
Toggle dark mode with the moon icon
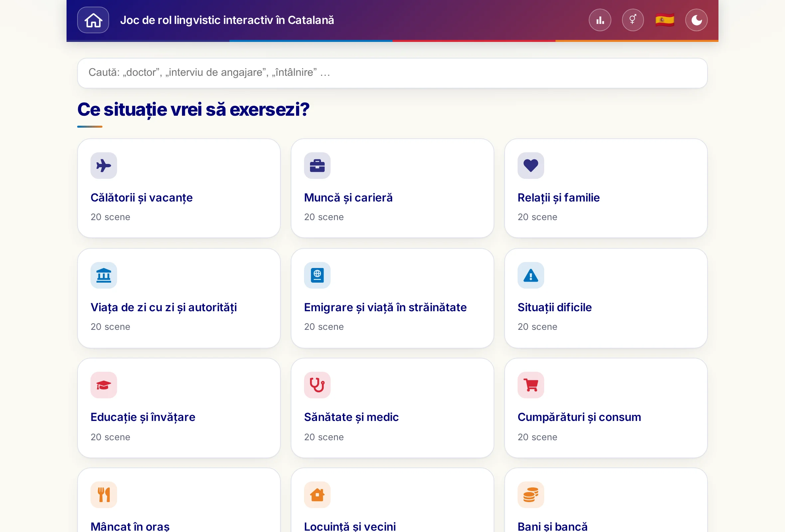pyautogui.click(x=696, y=20)
